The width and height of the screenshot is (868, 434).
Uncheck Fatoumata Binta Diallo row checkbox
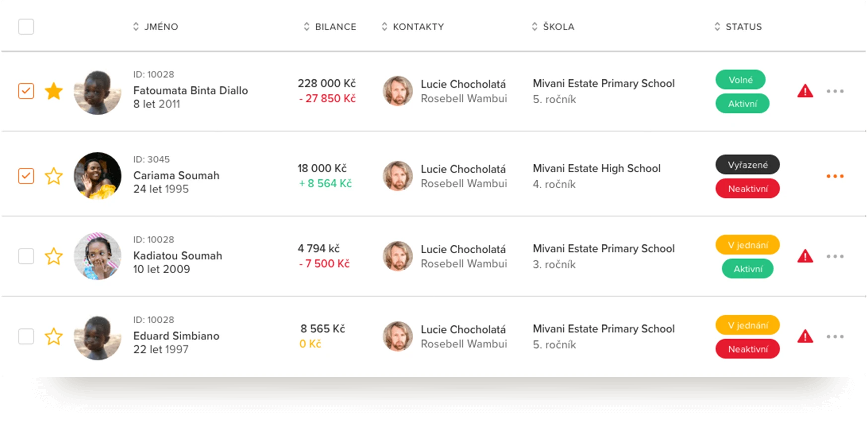click(x=26, y=91)
